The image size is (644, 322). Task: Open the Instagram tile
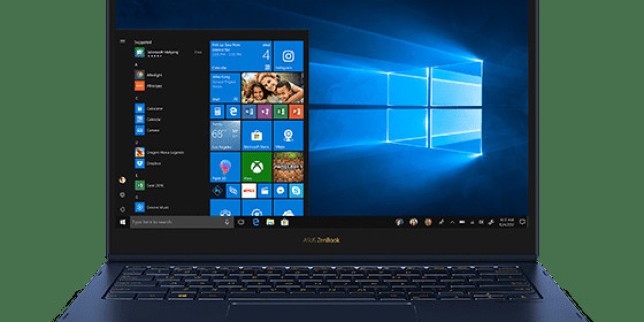tap(288, 56)
